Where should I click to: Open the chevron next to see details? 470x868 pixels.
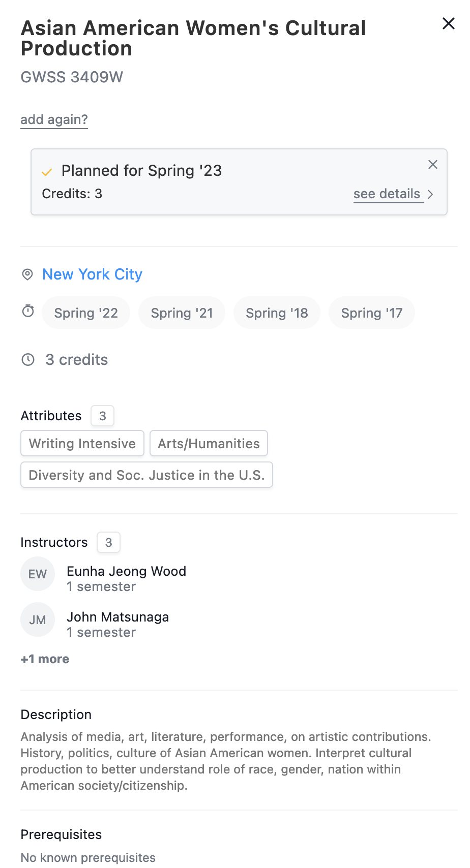431,194
